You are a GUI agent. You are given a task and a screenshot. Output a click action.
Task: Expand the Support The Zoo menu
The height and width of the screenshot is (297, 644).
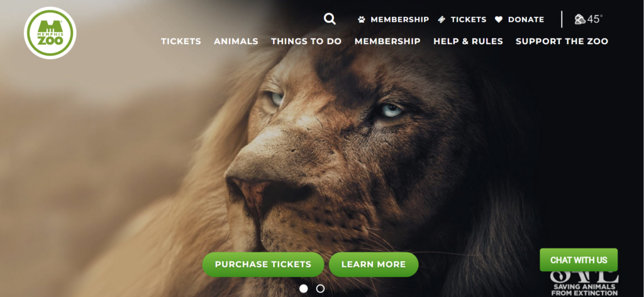point(562,42)
